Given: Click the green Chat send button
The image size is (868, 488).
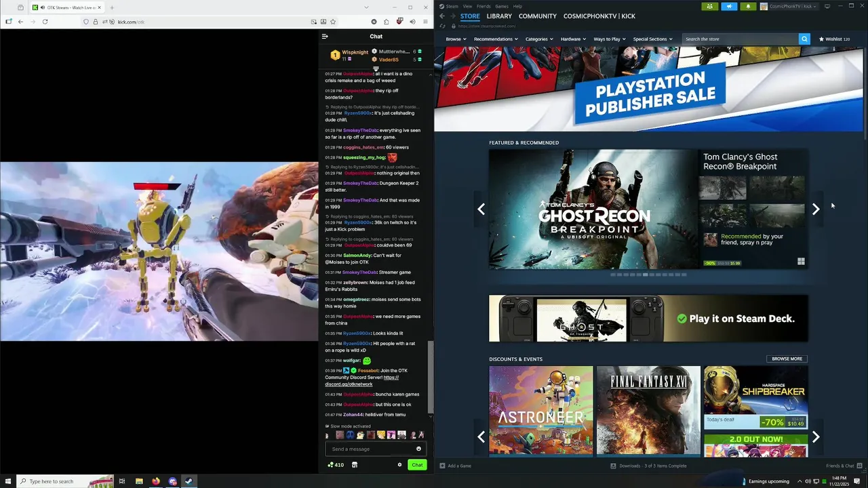Looking at the screenshot, I should (417, 465).
